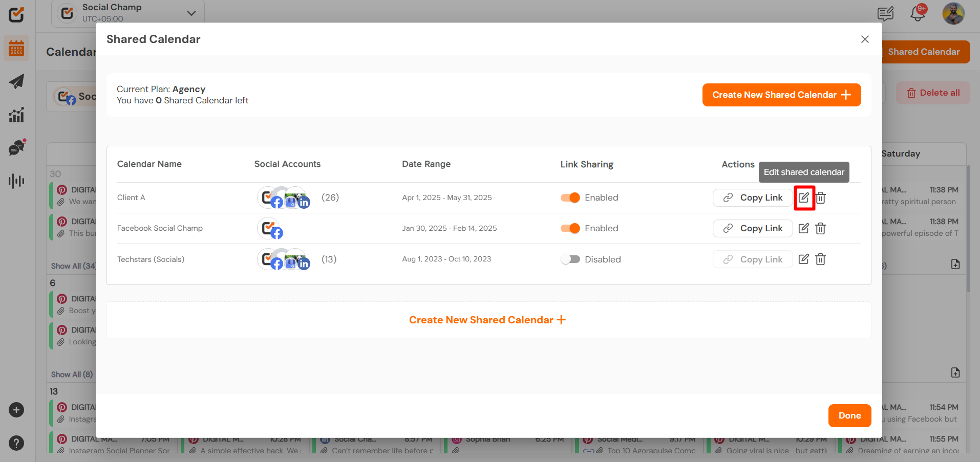Click the Techstars (Socials) accounts avatars
Viewport: 980px width, 462px height.
click(284, 259)
